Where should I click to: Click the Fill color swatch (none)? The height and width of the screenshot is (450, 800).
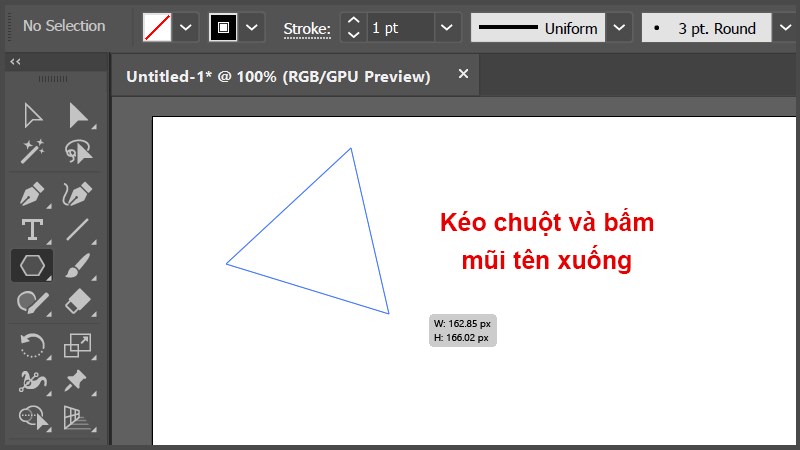click(x=157, y=27)
